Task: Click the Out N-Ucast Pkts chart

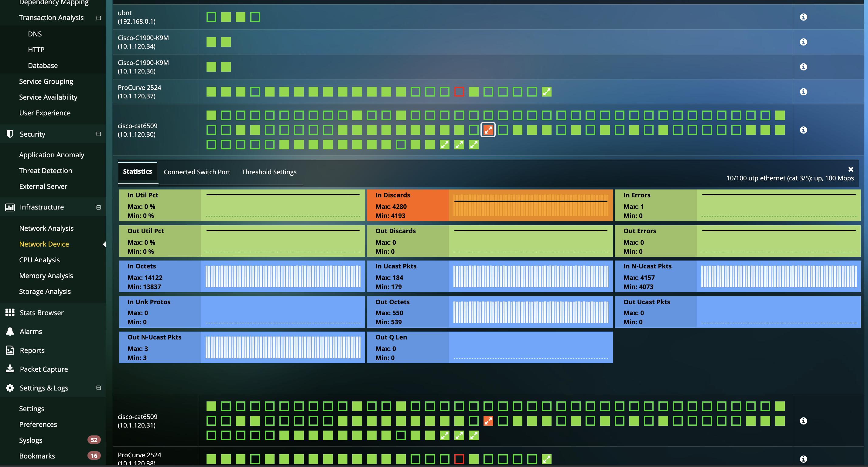Action: pyautogui.click(x=283, y=347)
